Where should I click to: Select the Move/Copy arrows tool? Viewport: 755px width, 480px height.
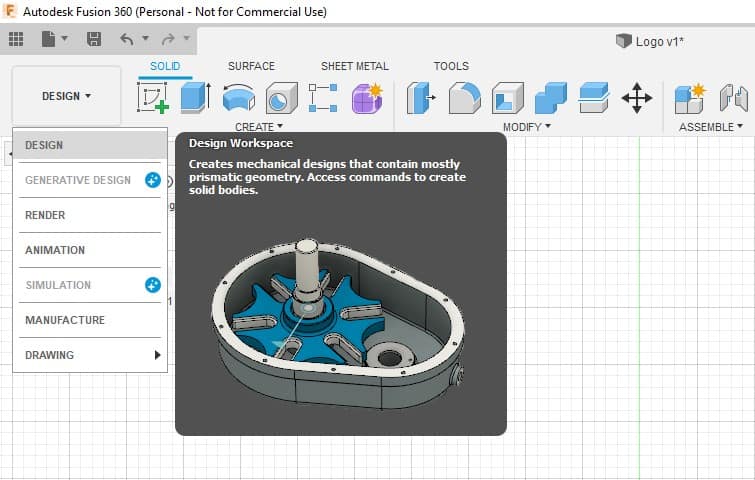pos(637,98)
